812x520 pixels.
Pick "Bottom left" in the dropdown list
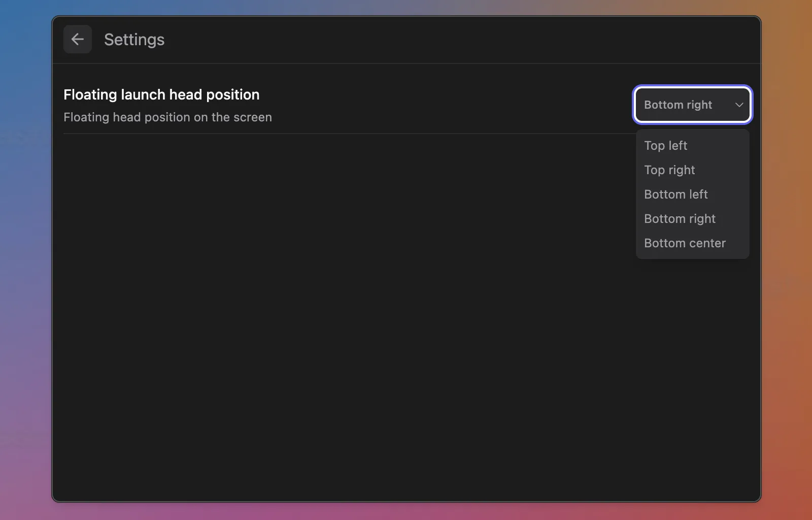[675, 194]
